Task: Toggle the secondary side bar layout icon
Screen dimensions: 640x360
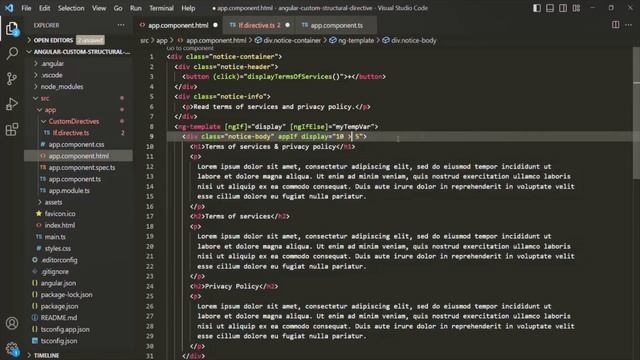Action: click(563, 8)
